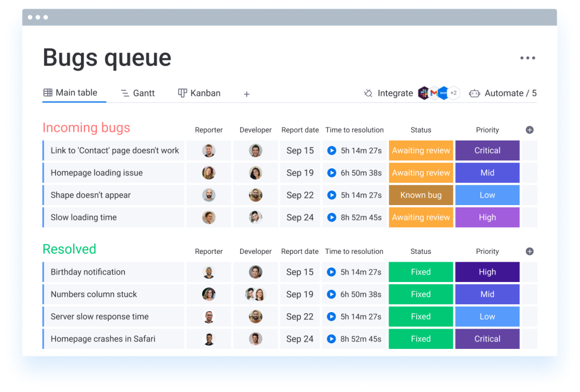Open status dropdown for Shape doesn't appear
Screen dimensions: 580x392
click(x=421, y=195)
